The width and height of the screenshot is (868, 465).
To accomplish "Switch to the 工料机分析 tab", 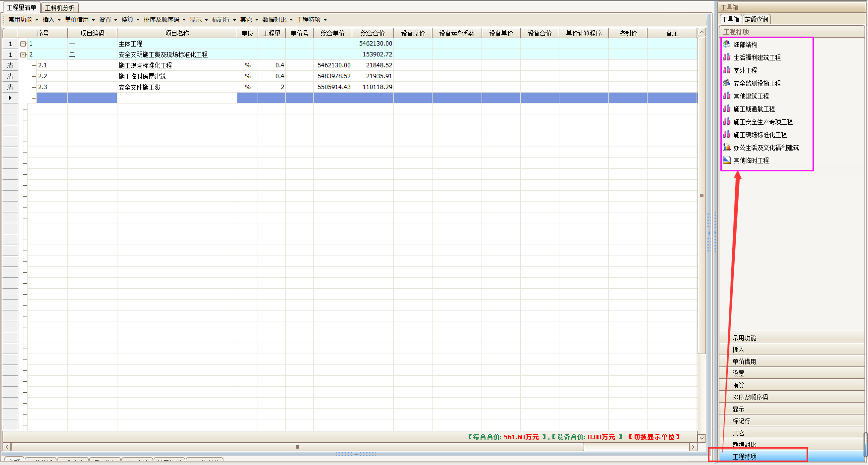I will (x=60, y=8).
